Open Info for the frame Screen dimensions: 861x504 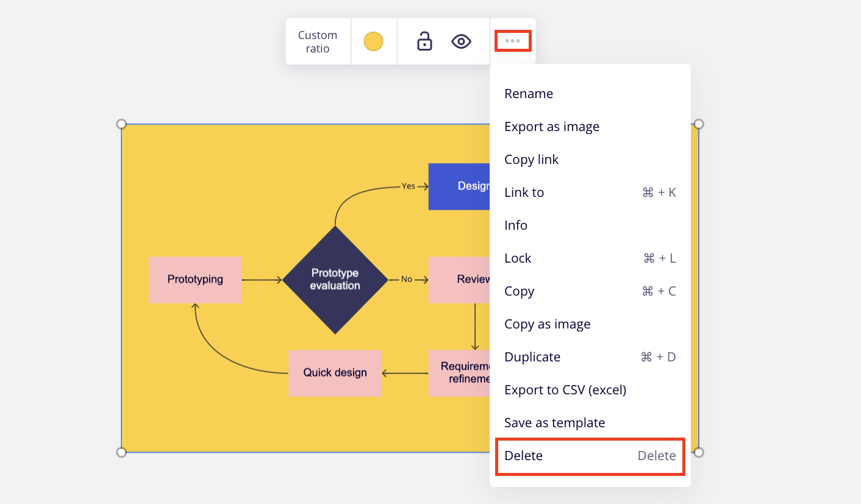tap(516, 225)
